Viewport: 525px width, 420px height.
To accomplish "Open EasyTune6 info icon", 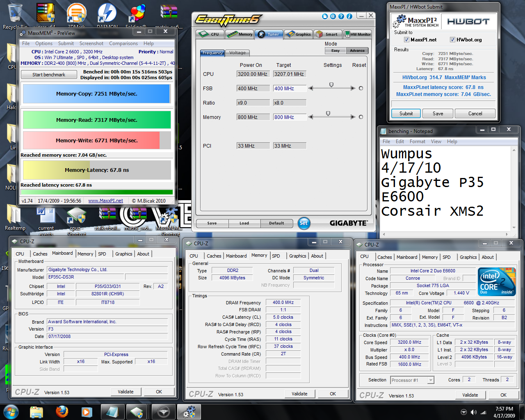I will 349,16.
